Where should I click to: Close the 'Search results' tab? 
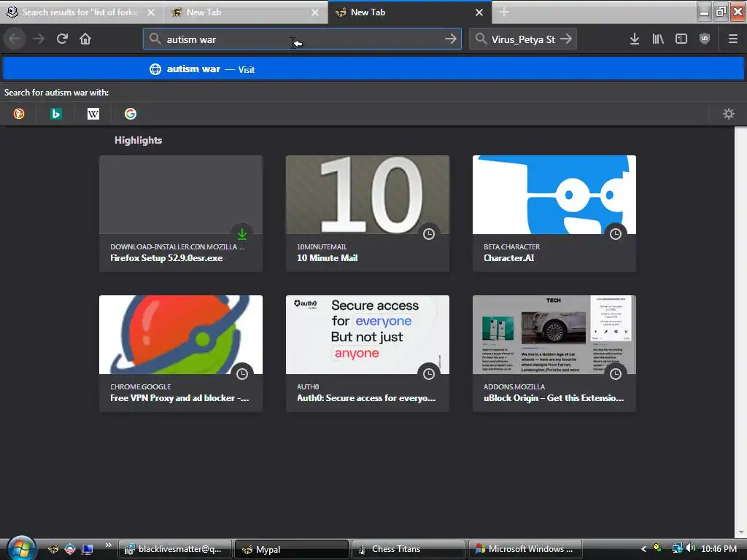tap(151, 12)
